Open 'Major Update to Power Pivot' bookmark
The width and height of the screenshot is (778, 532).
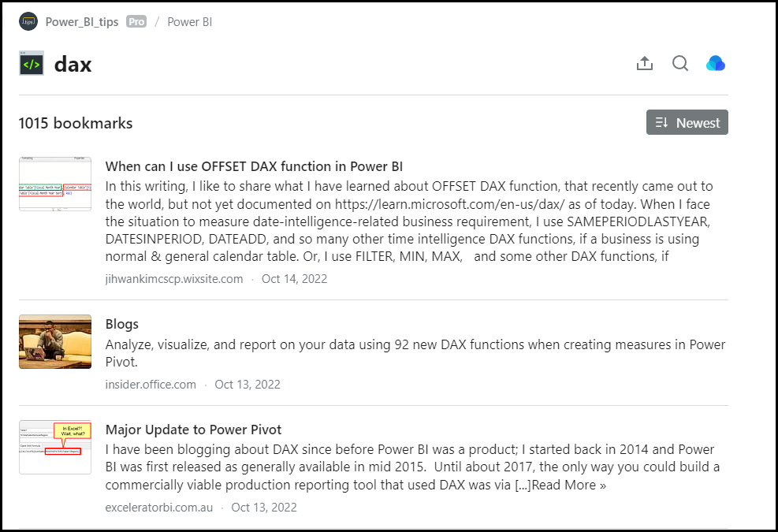pyautogui.click(x=193, y=430)
